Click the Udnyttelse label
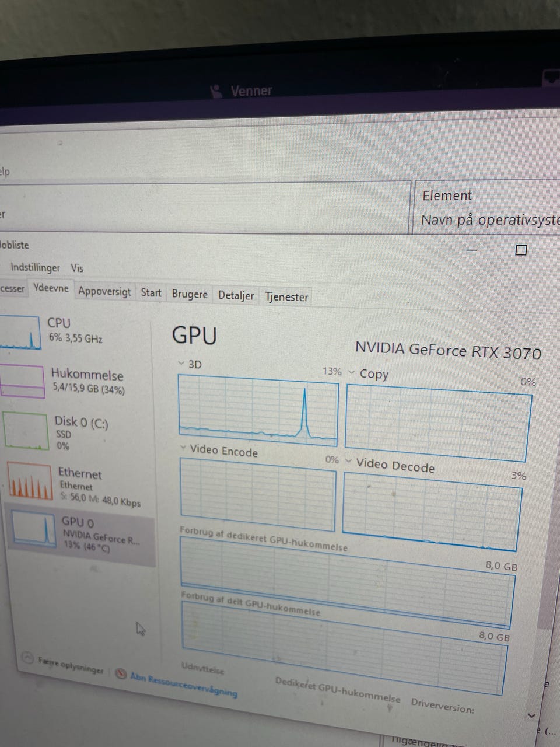 202,668
